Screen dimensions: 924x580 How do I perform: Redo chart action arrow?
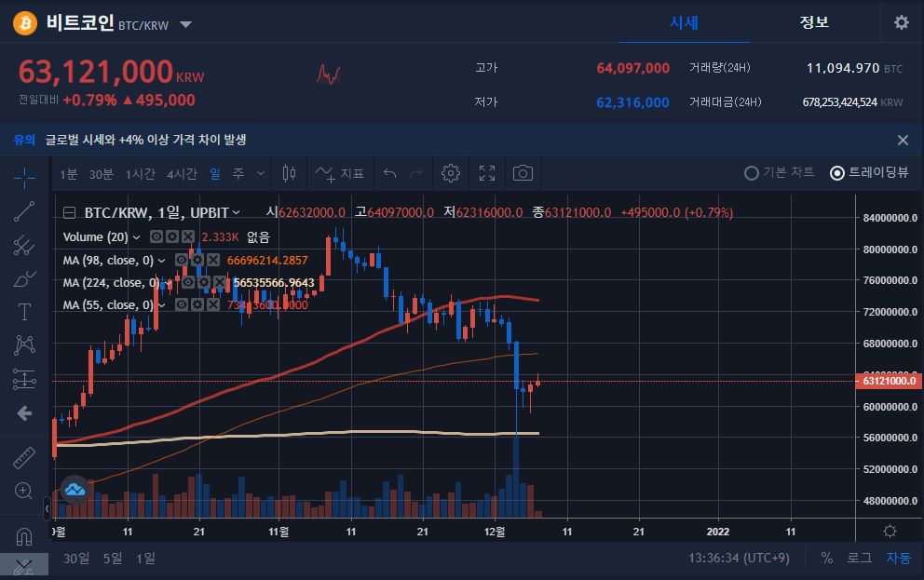416,173
